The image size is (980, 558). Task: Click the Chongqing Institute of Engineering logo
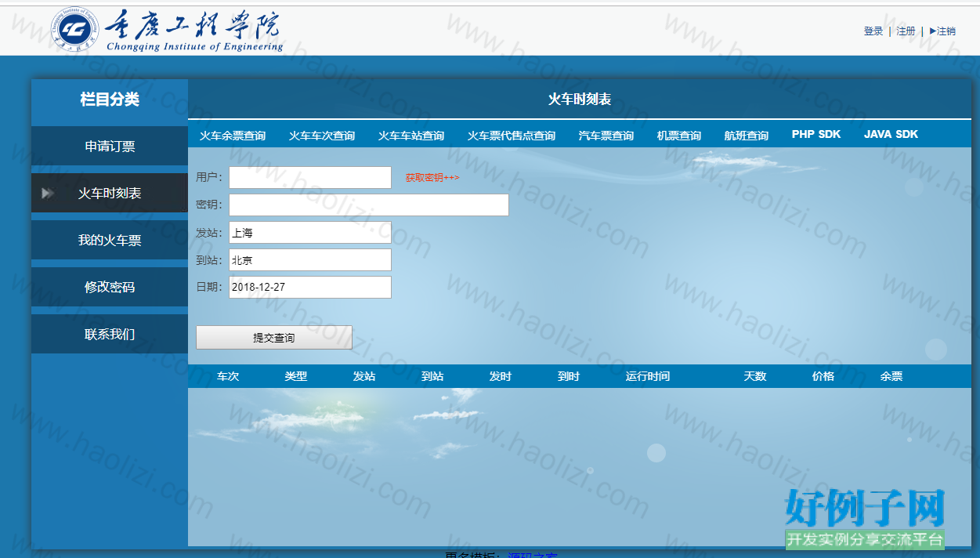168,31
